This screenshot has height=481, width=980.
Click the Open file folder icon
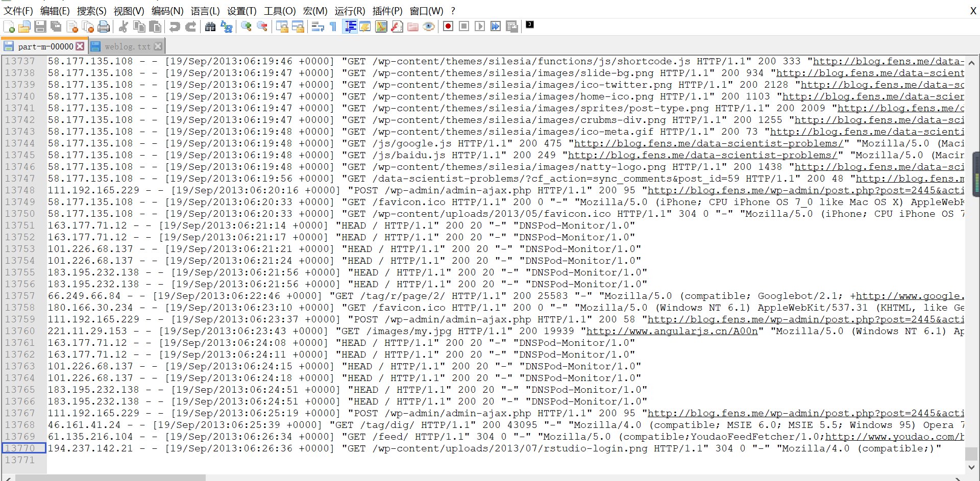(x=24, y=27)
